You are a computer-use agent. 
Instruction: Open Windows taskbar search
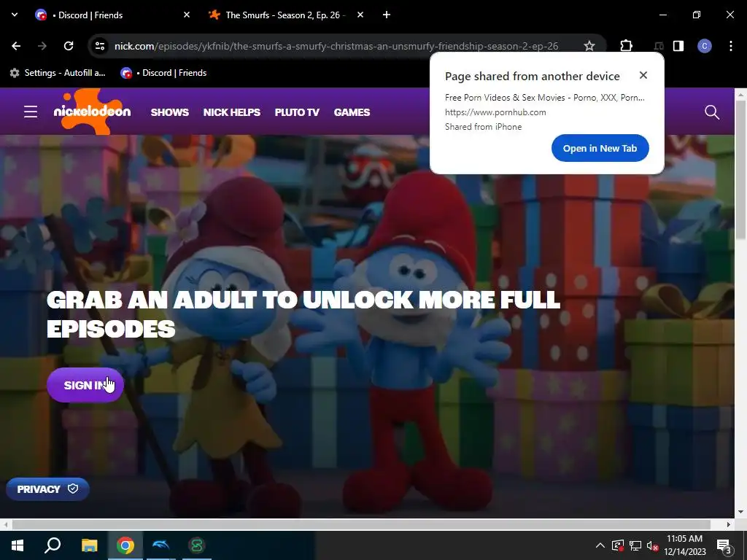(x=53, y=545)
